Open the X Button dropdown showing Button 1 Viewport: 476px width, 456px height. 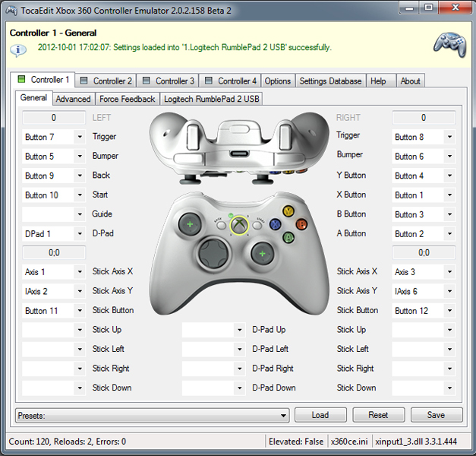(424, 195)
